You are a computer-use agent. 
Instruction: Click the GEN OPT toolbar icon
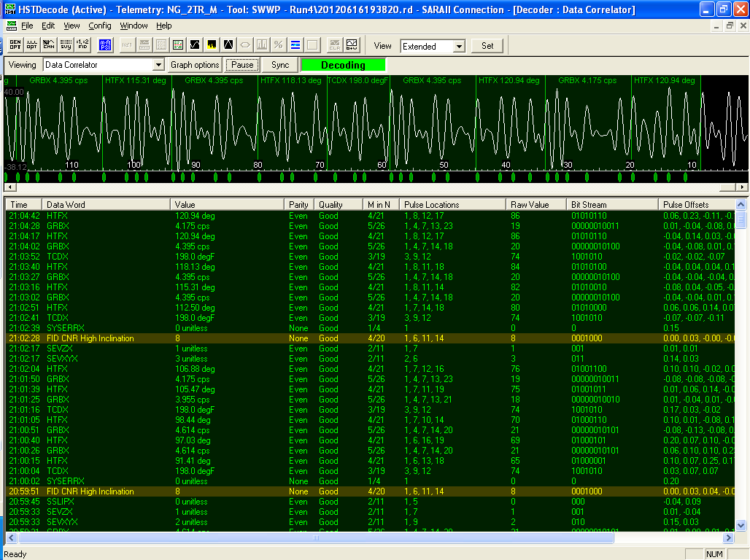pyautogui.click(x=15, y=45)
